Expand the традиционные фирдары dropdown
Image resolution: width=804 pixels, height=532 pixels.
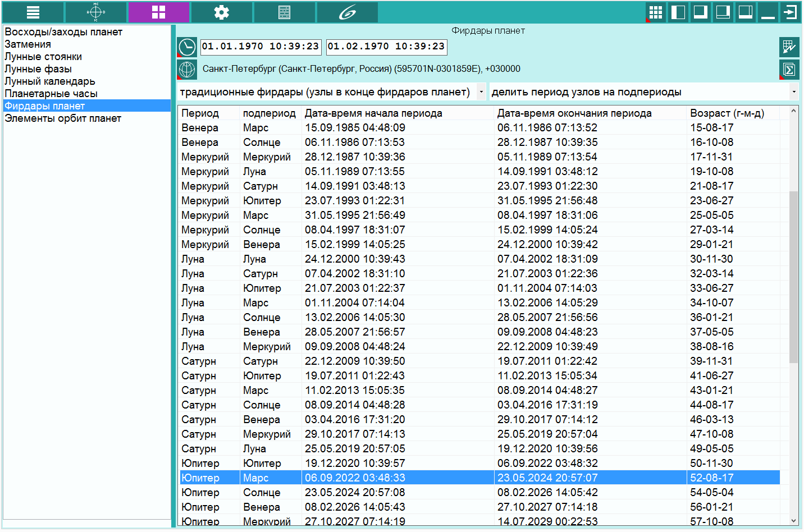(481, 92)
